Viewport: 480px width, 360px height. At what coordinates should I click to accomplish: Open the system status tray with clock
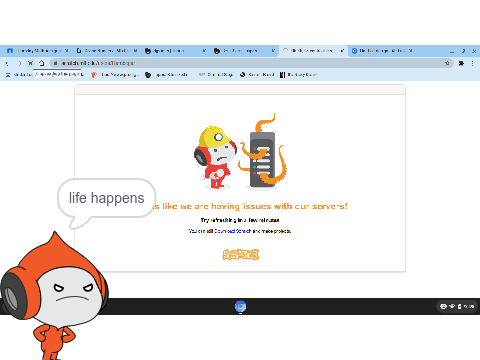coord(456,306)
